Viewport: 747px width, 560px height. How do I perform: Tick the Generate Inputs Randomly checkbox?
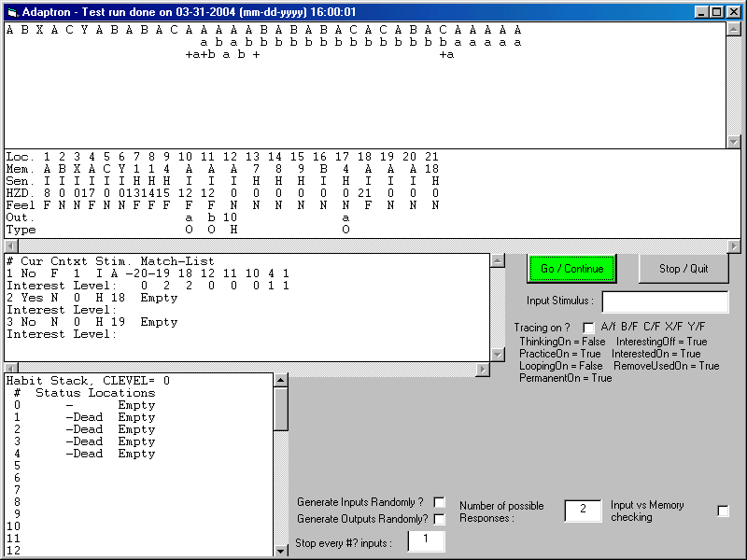439,502
